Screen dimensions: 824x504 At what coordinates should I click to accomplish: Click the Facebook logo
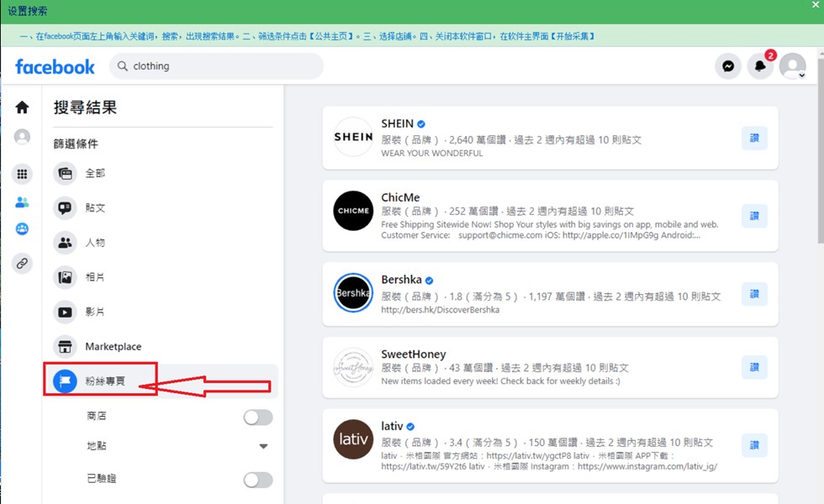[x=55, y=66]
